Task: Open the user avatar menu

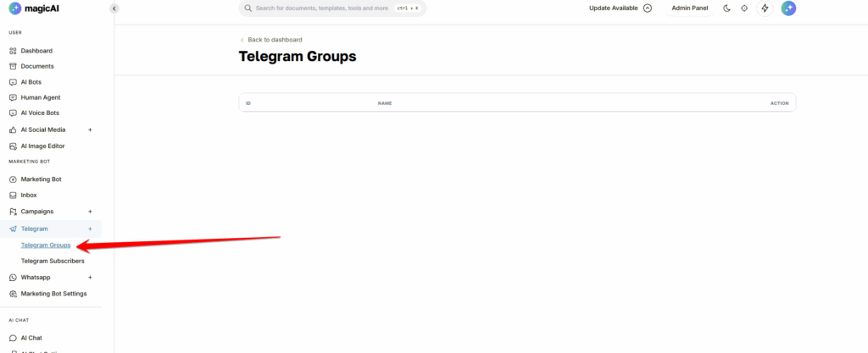Action: tap(788, 8)
